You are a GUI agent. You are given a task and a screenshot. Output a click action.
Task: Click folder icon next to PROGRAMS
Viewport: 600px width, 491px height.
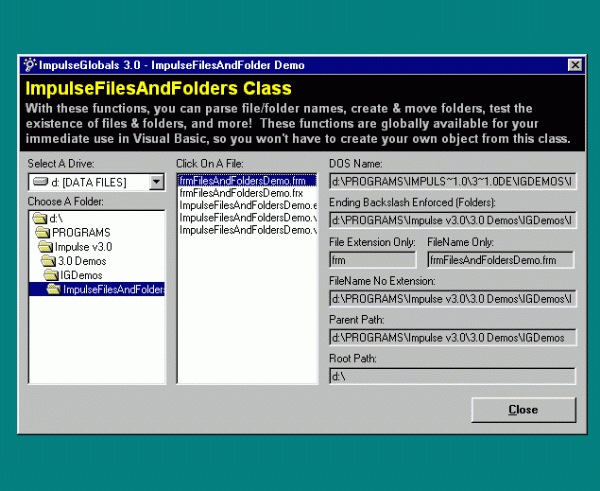42,232
